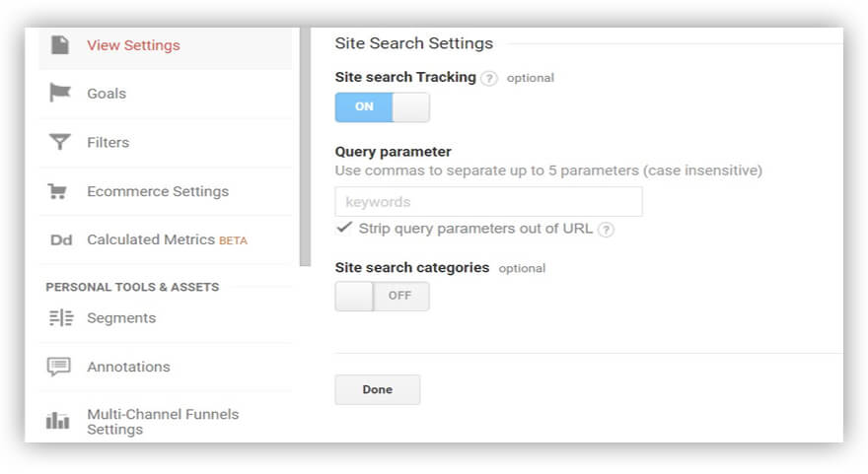Uncheck Strip query parameters out of URL
The width and height of the screenshot is (868, 474).
343,228
